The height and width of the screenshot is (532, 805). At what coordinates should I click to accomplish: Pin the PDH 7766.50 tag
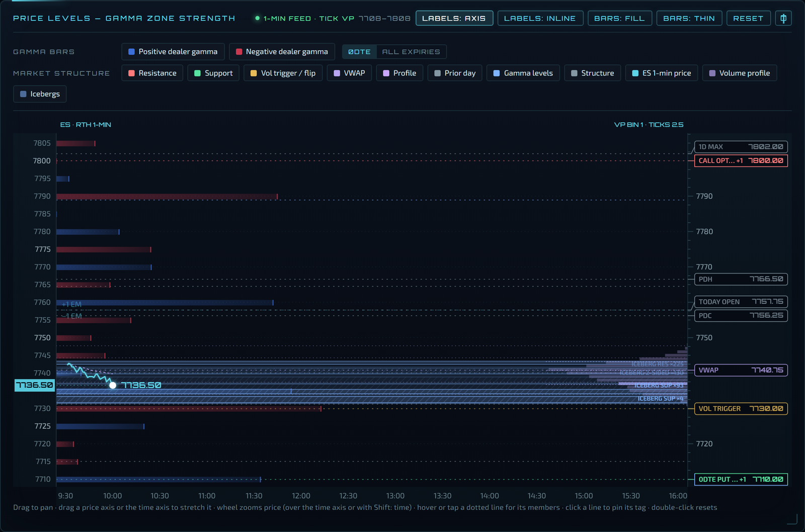[741, 279]
